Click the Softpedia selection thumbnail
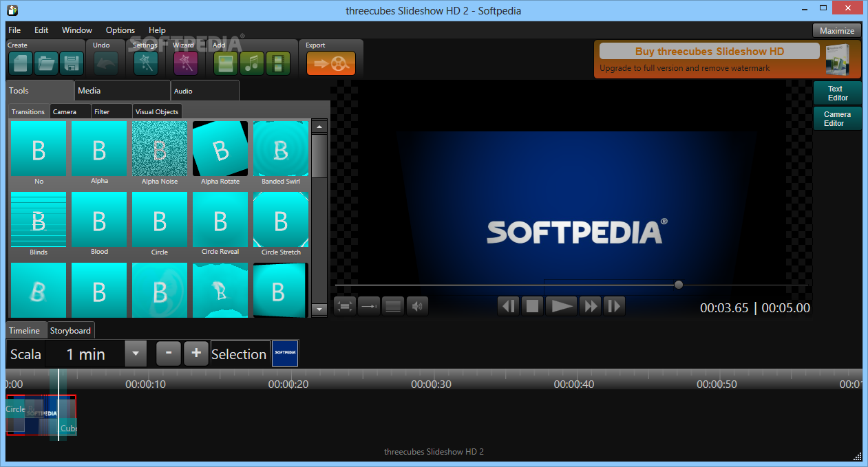This screenshot has height=467, width=868. tap(285, 354)
